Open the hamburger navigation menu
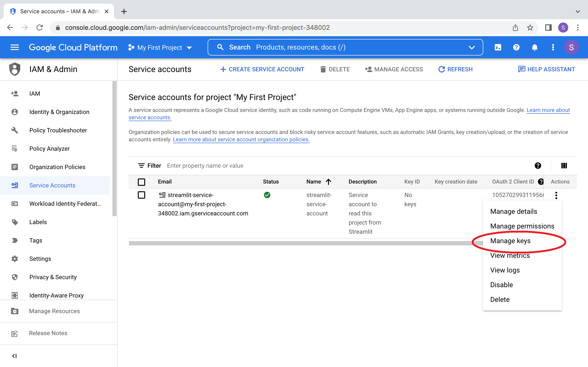This screenshot has height=367, width=588. click(14, 47)
